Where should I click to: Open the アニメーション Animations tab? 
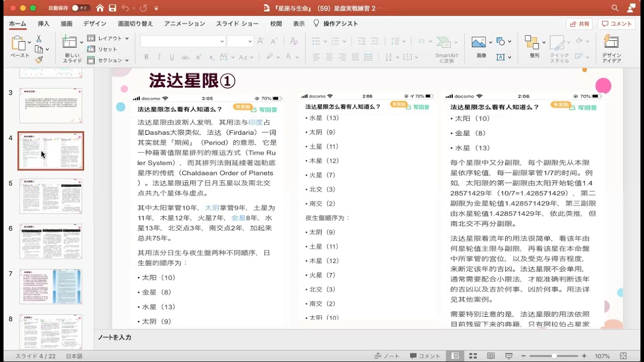click(x=185, y=24)
